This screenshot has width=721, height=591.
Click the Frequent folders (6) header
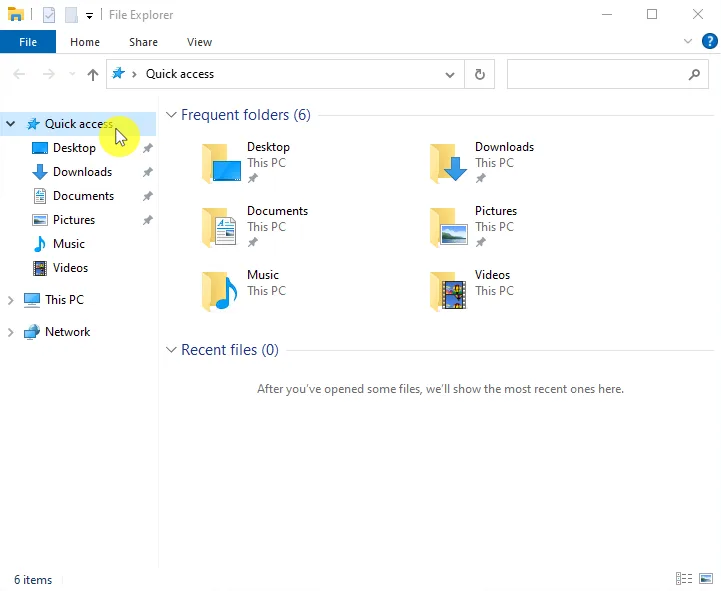pos(246,115)
